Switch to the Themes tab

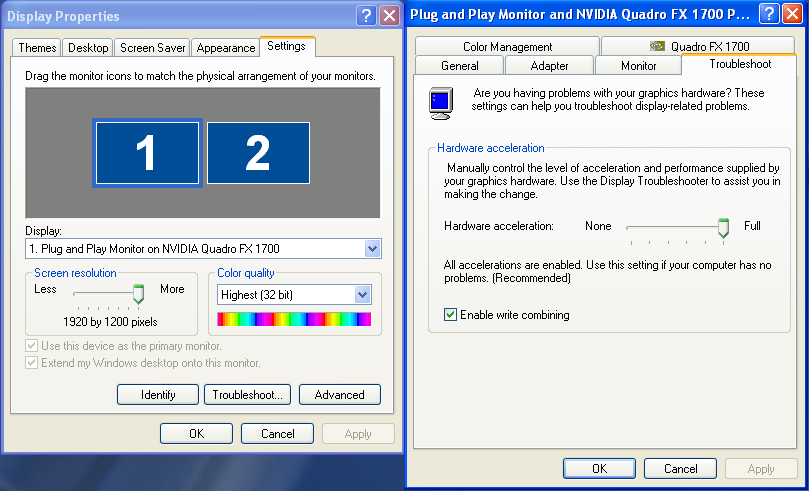pyautogui.click(x=37, y=48)
